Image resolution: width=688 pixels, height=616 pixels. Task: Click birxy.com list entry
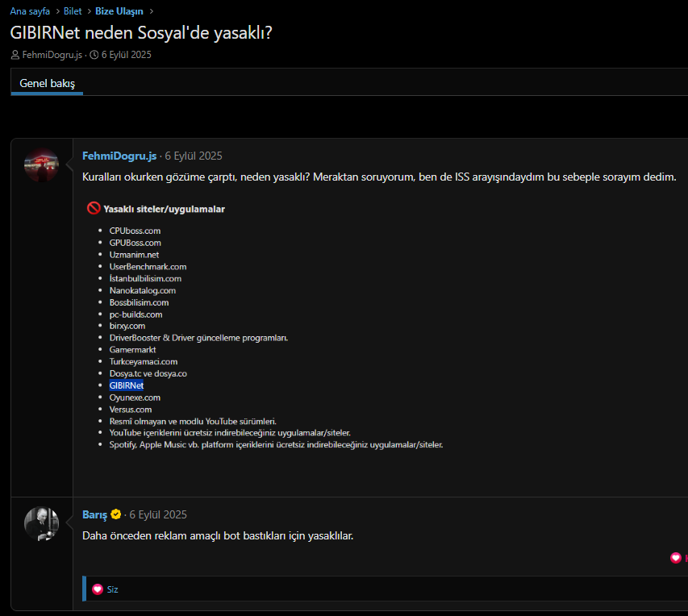coord(127,326)
